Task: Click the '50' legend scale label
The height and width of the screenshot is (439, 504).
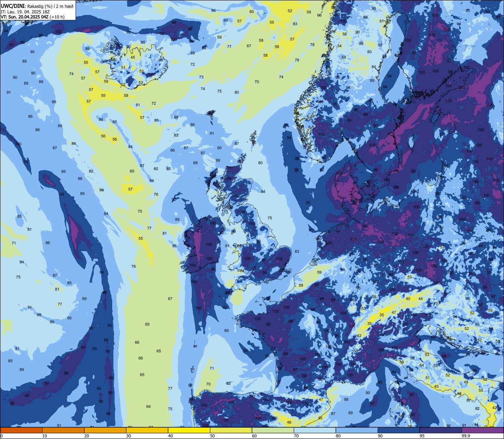Action: [x=212, y=436]
